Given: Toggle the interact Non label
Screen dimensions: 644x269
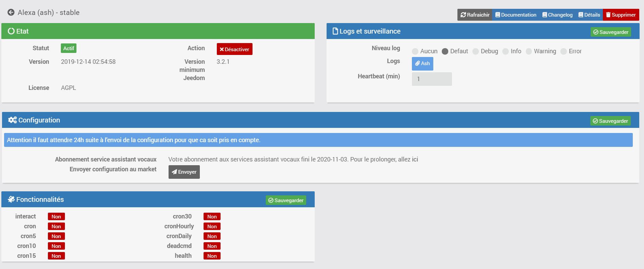Looking at the screenshot, I should click(x=56, y=216).
